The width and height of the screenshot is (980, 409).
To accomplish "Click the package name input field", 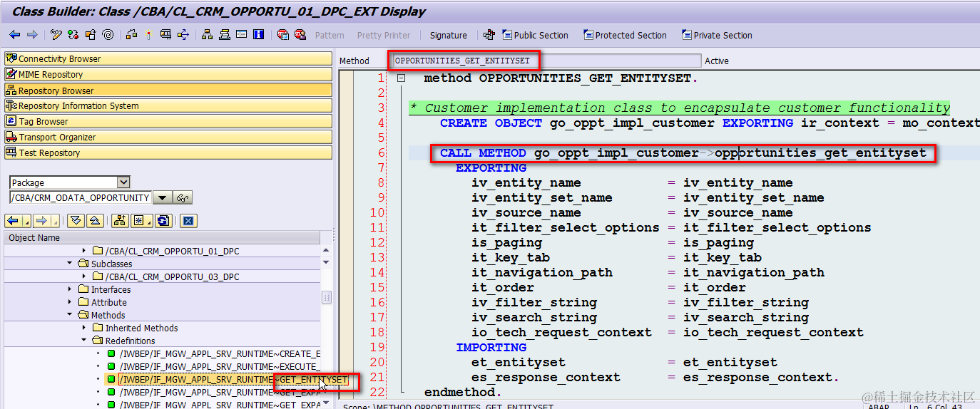I will (x=81, y=198).
